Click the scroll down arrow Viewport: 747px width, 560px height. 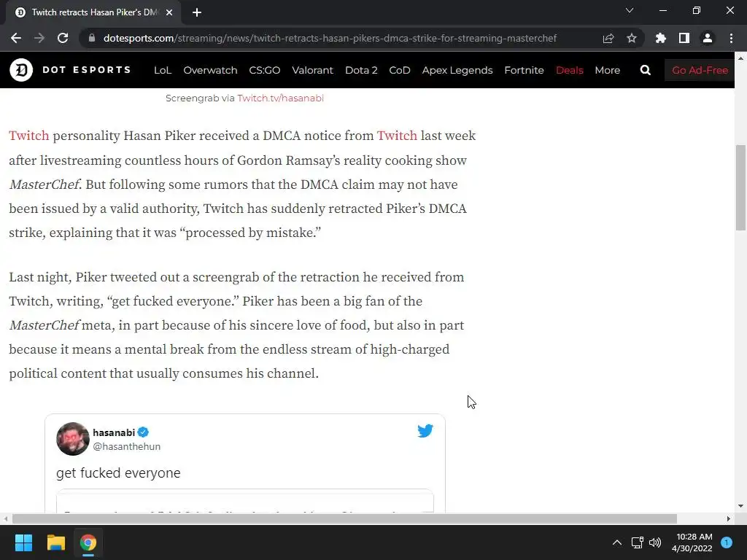740,506
